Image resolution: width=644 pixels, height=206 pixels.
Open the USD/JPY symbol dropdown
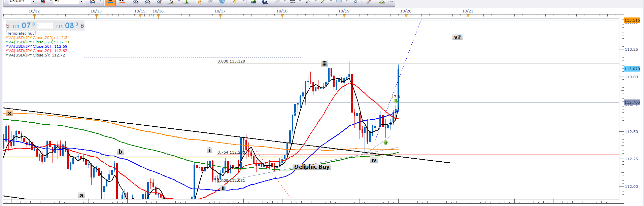33,2
